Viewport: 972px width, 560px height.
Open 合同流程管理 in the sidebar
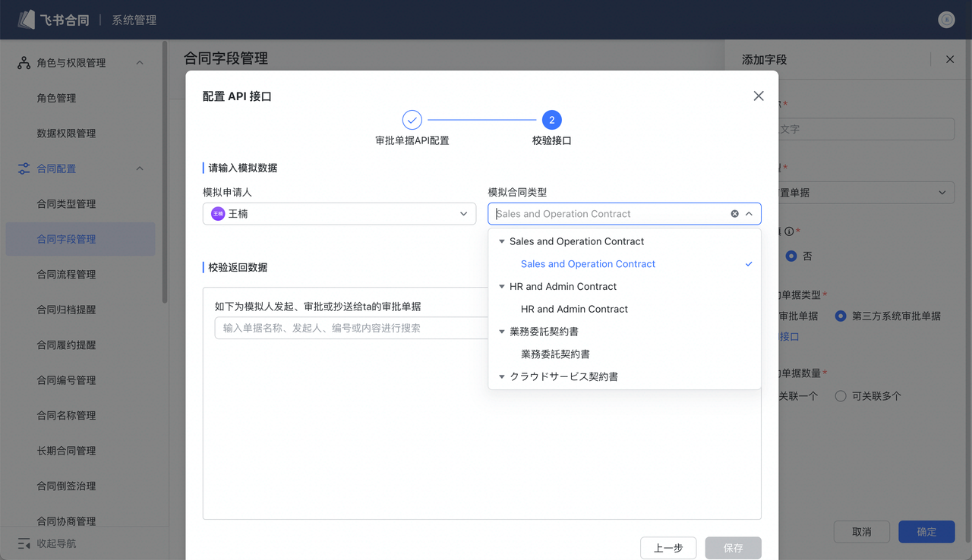tap(67, 274)
